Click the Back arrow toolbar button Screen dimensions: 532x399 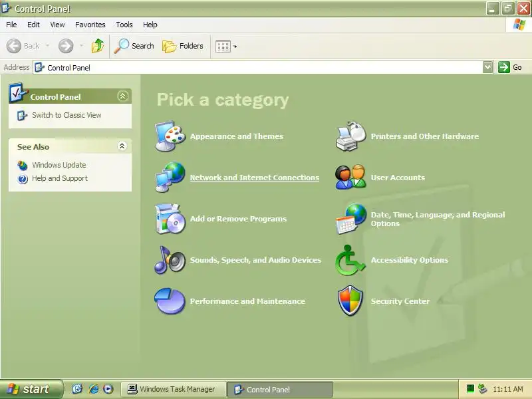point(23,46)
